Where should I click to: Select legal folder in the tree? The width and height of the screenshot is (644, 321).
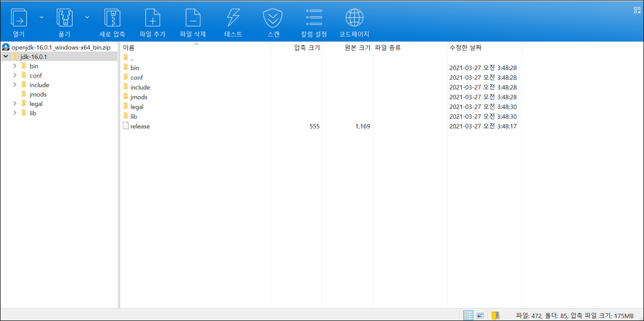(36, 104)
